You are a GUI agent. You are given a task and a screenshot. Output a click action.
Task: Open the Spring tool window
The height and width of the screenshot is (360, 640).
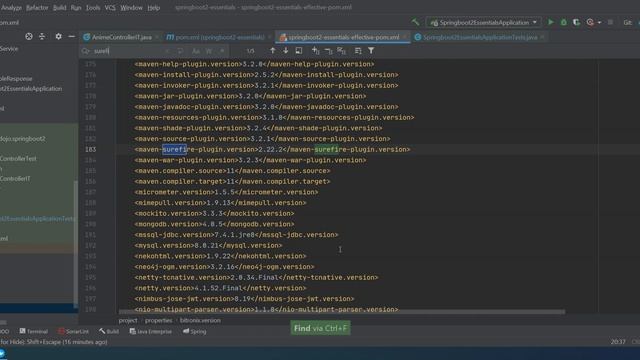[x=195, y=331]
